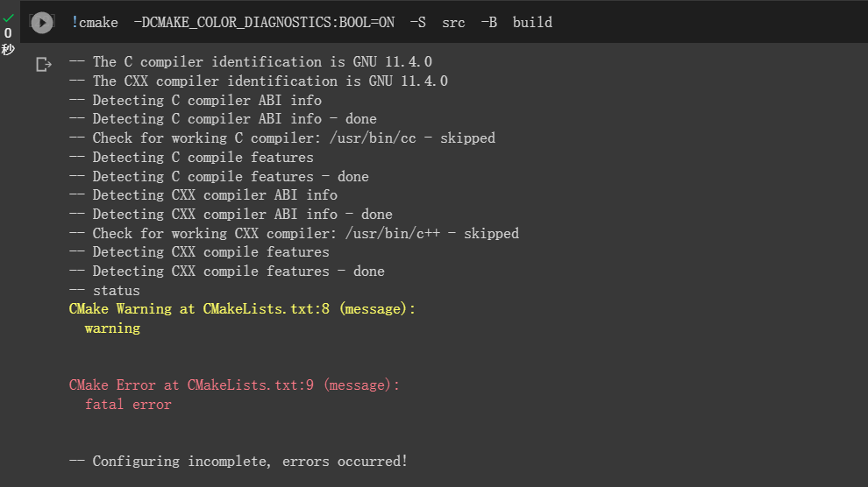Screen dimensions: 868x487
Task: Click 'Detecting C compiler ABI info - done' line
Action: coord(223,119)
